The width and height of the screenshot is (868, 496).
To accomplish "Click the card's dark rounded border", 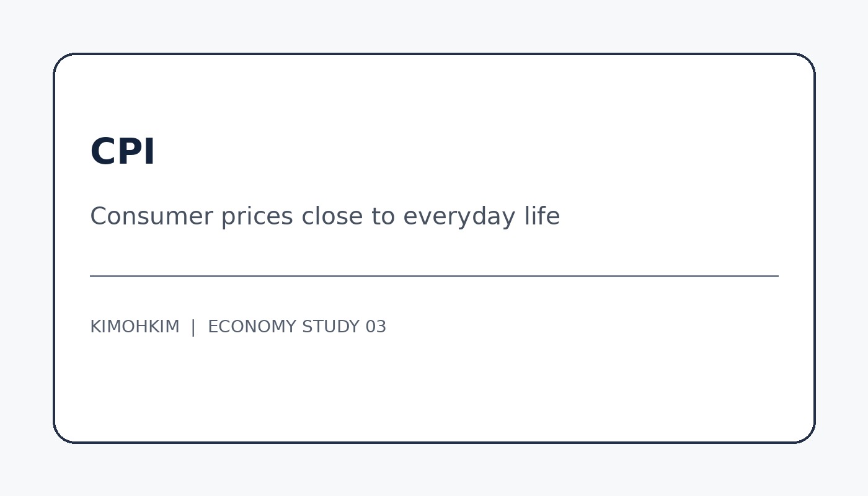I will click(x=434, y=54).
